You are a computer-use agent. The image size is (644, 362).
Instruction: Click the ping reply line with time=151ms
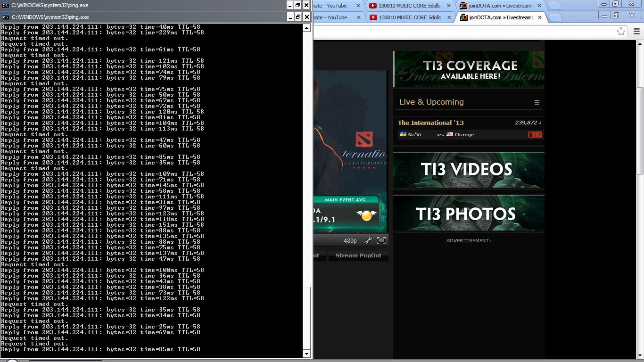[x=102, y=225]
